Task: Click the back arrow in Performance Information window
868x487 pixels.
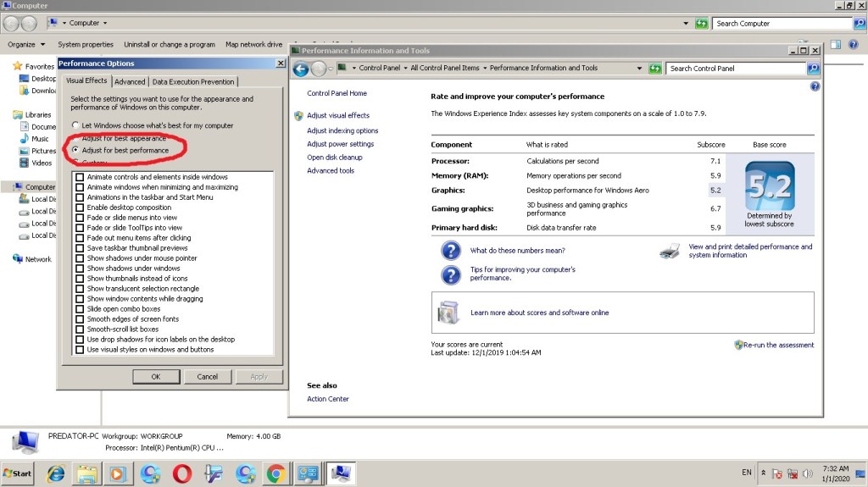Action: tap(300, 69)
